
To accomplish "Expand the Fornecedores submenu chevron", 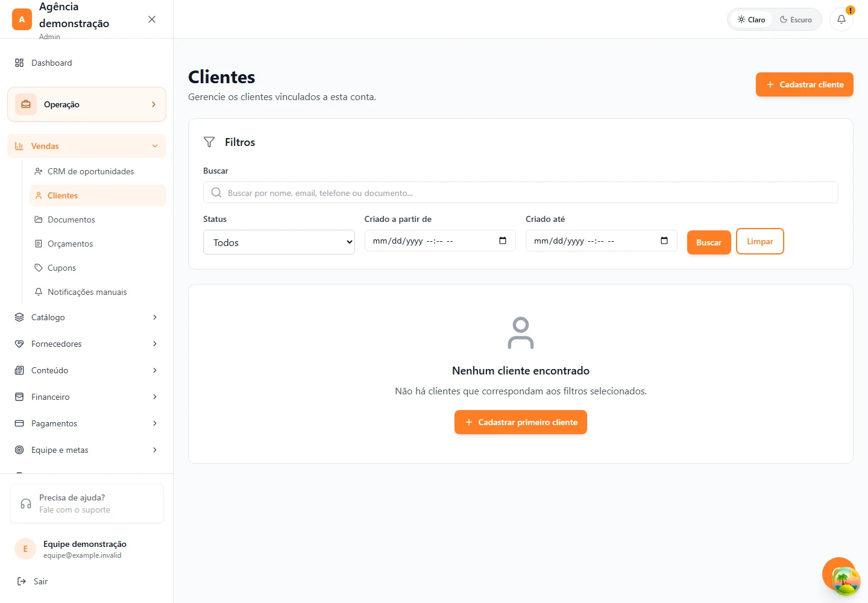I will pyautogui.click(x=155, y=344).
